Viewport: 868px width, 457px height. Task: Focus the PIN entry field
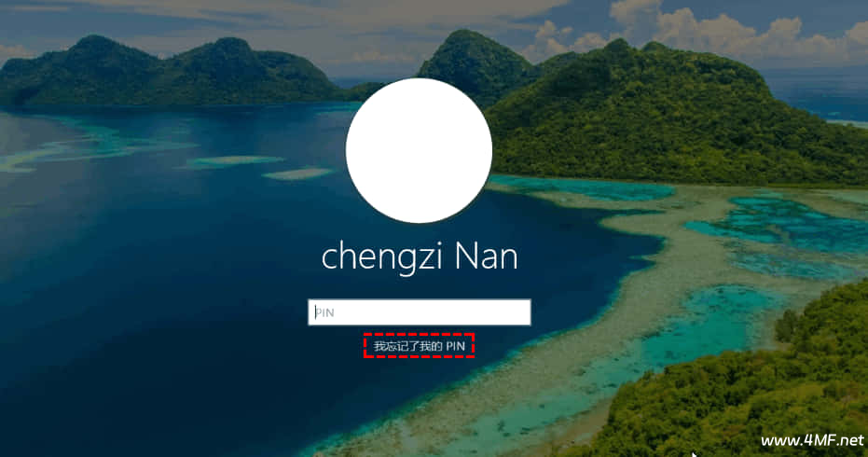[419, 312]
